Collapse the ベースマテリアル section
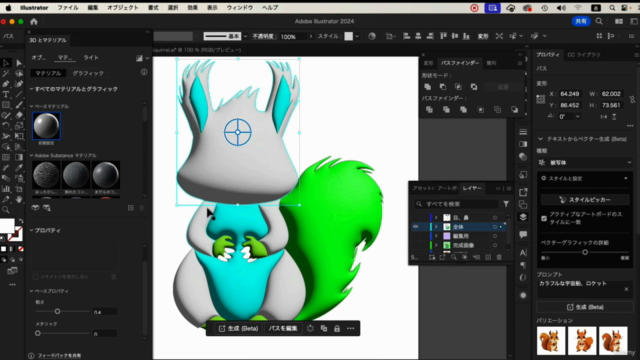Viewport: 640px width, 360px height. (31, 106)
